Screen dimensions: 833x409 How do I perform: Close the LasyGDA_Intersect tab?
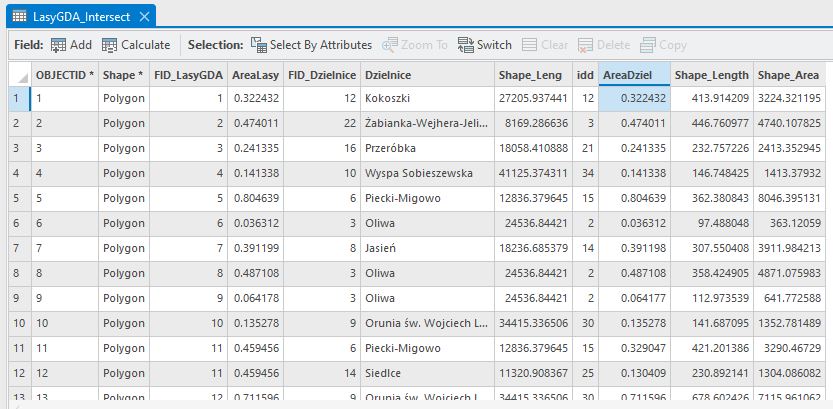tap(146, 17)
